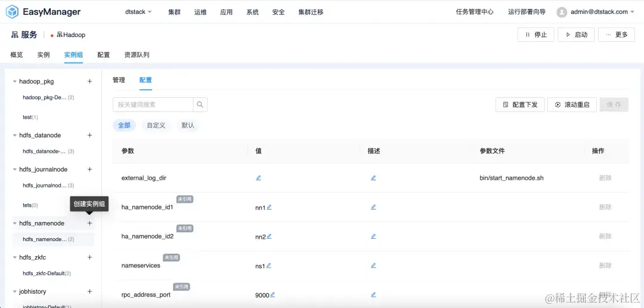Switch to the 实例 tab
The width and height of the screenshot is (644, 308).
click(44, 55)
